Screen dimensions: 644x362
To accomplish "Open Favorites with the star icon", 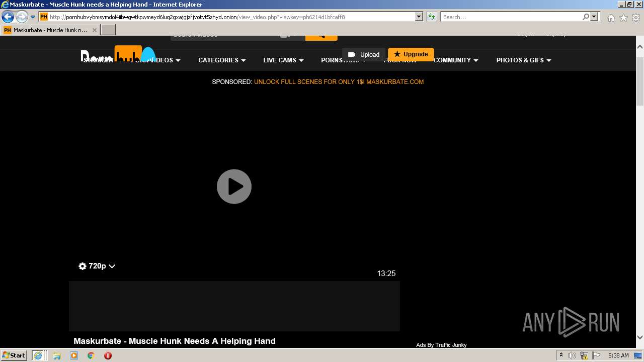I will tap(623, 18).
